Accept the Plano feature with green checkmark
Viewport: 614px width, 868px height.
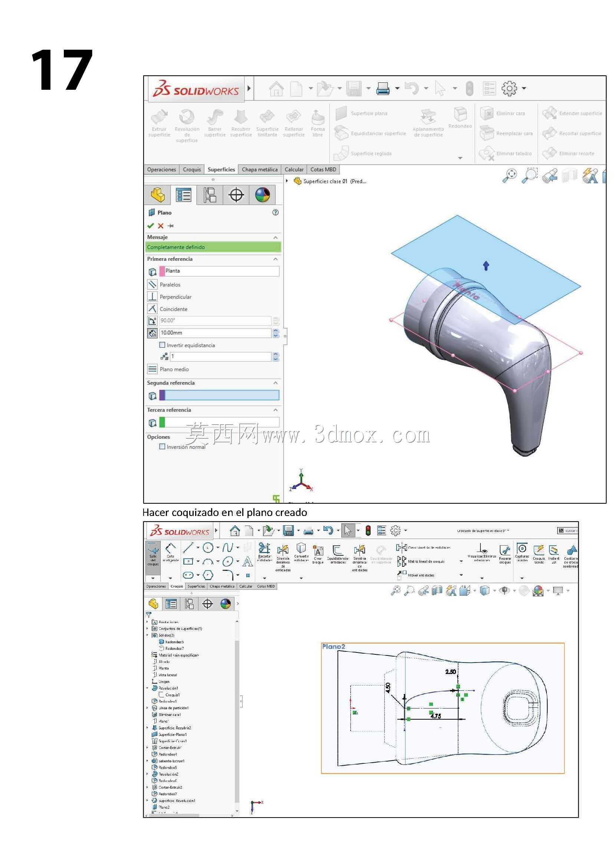(x=151, y=226)
